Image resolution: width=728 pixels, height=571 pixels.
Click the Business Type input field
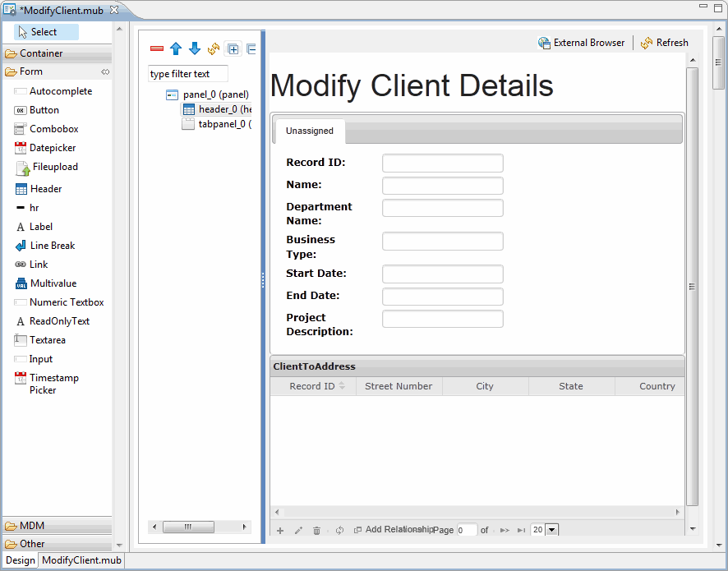click(442, 242)
